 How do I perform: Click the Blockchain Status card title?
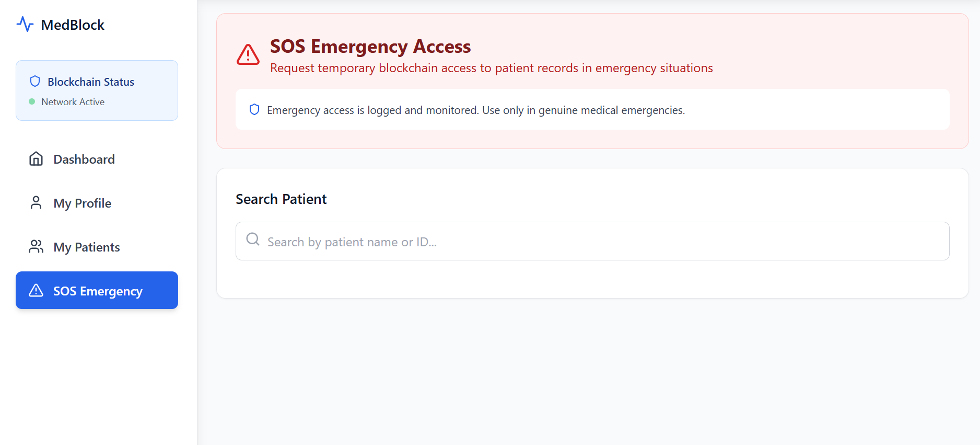pos(91,82)
